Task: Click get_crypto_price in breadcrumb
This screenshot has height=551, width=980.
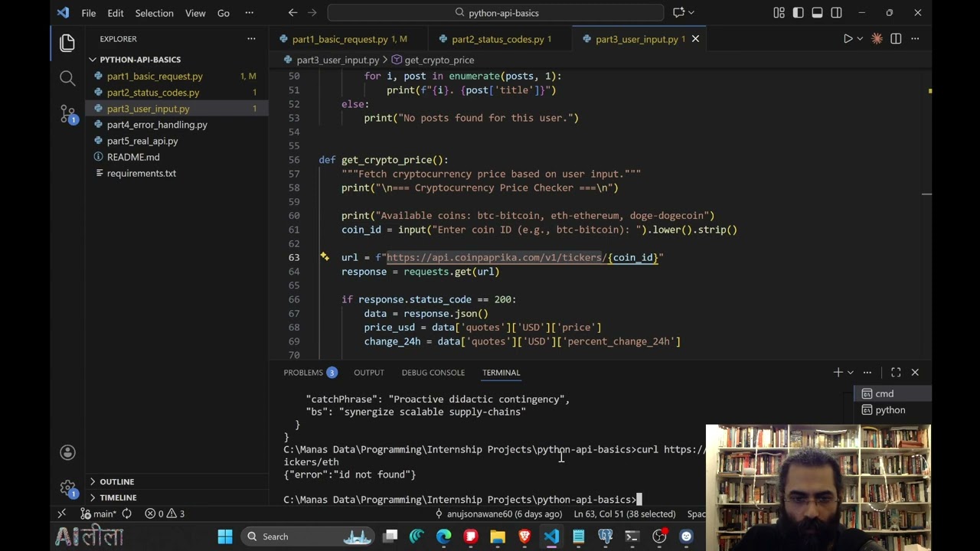Action: point(439,60)
